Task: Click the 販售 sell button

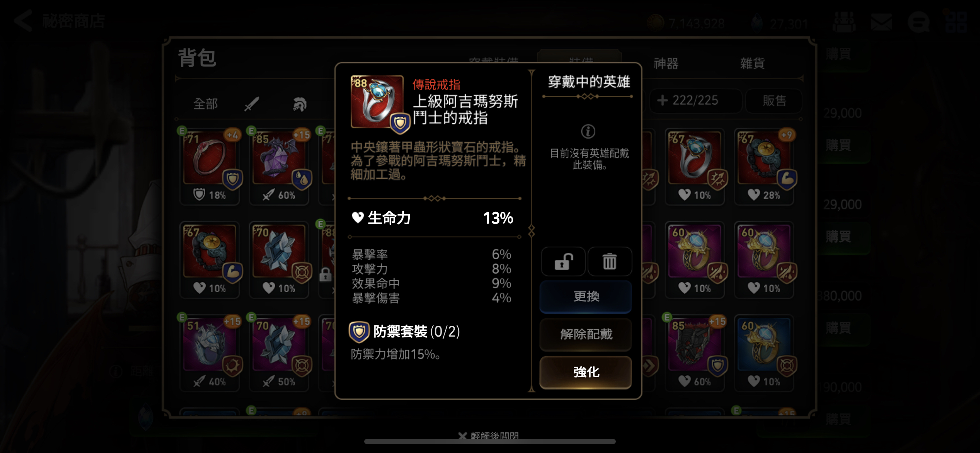Action: click(x=774, y=101)
